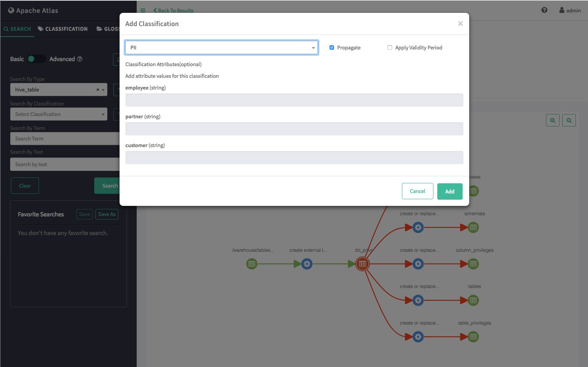588x367 pixels.
Task: Toggle the sidebar hamburger menu
Action: click(143, 11)
